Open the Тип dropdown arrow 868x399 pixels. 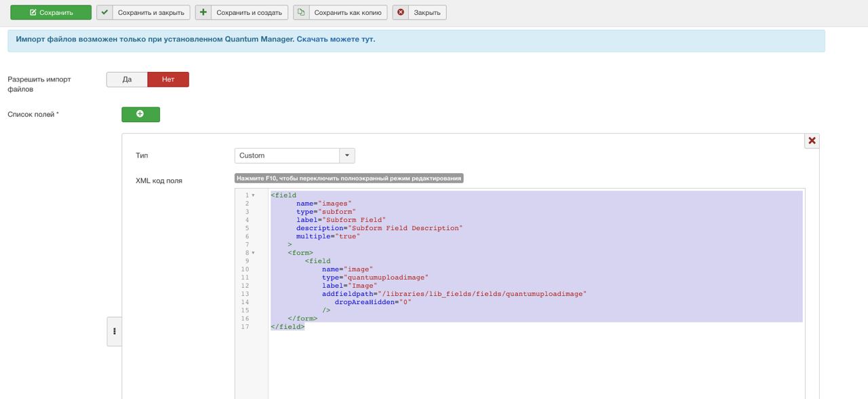click(347, 155)
